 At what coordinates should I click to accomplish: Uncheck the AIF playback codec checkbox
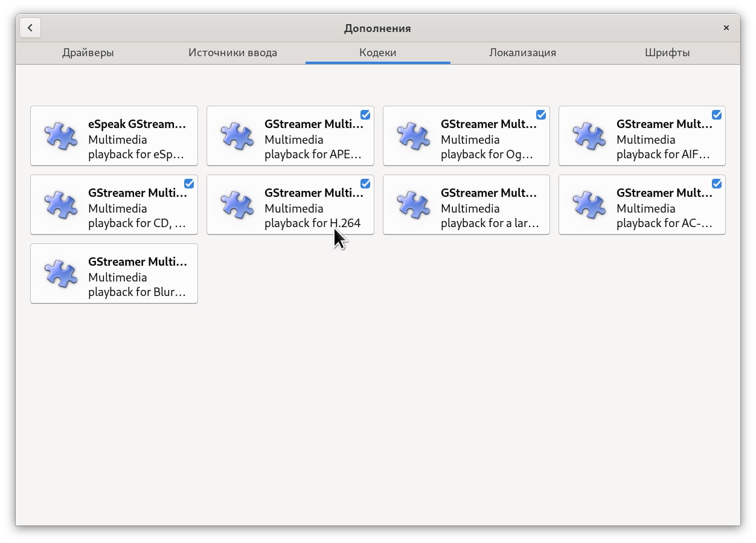tap(717, 115)
